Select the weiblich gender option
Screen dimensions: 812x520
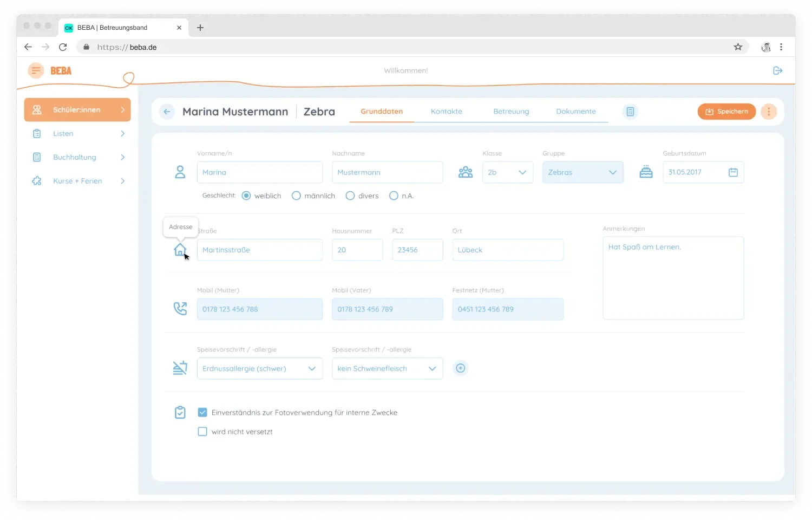point(246,196)
